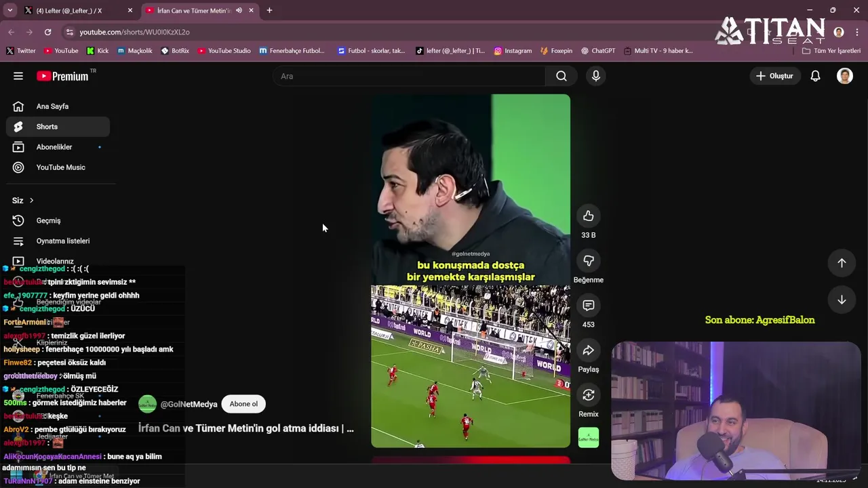Open Ana Sayfa in sidebar

pyautogui.click(x=58, y=106)
